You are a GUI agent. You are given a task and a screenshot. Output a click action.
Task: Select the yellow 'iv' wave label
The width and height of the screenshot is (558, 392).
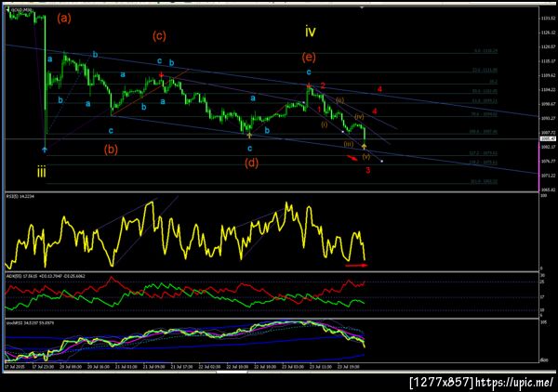point(311,32)
